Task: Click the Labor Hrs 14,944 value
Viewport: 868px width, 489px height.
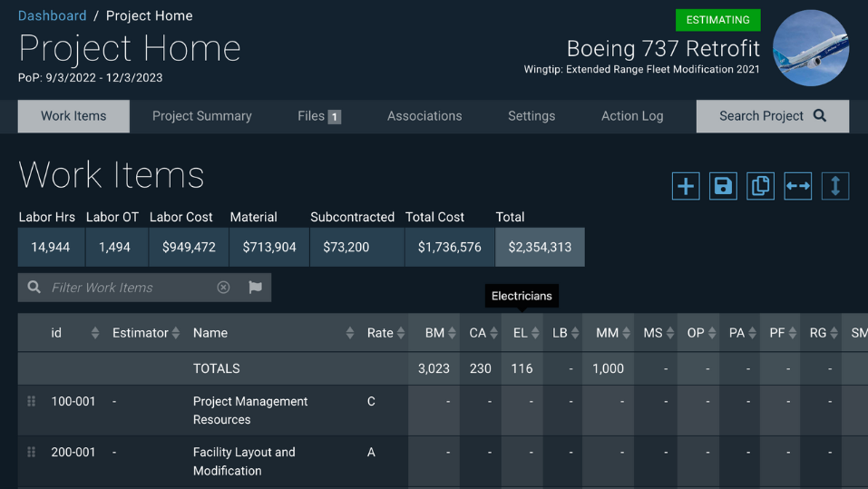Action: coord(51,247)
